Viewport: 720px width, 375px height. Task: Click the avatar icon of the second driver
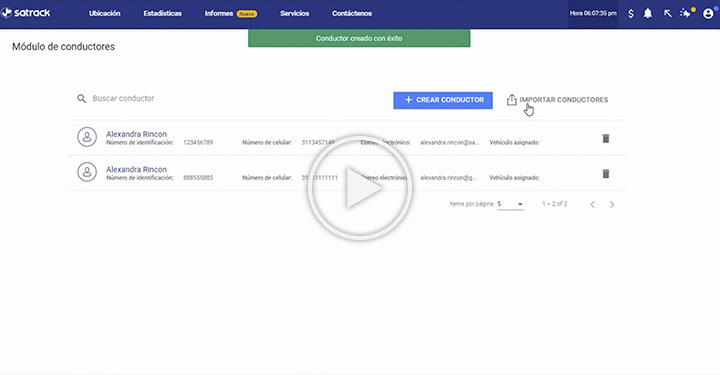click(x=87, y=172)
